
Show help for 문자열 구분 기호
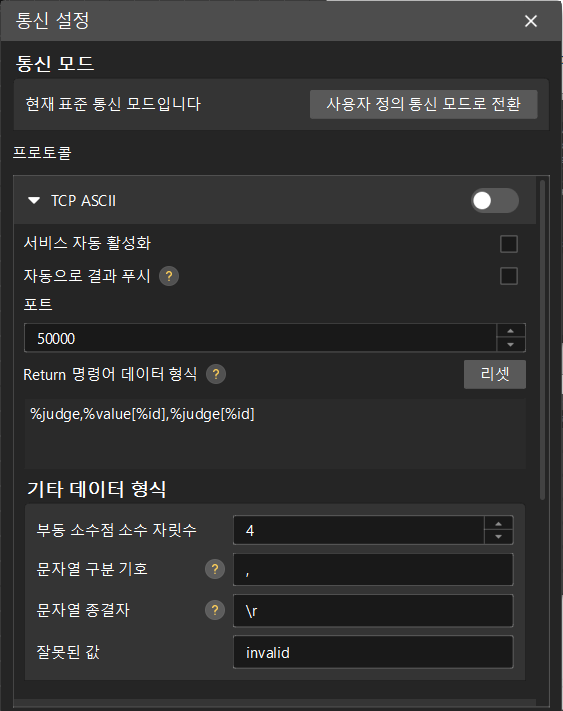coord(215,569)
